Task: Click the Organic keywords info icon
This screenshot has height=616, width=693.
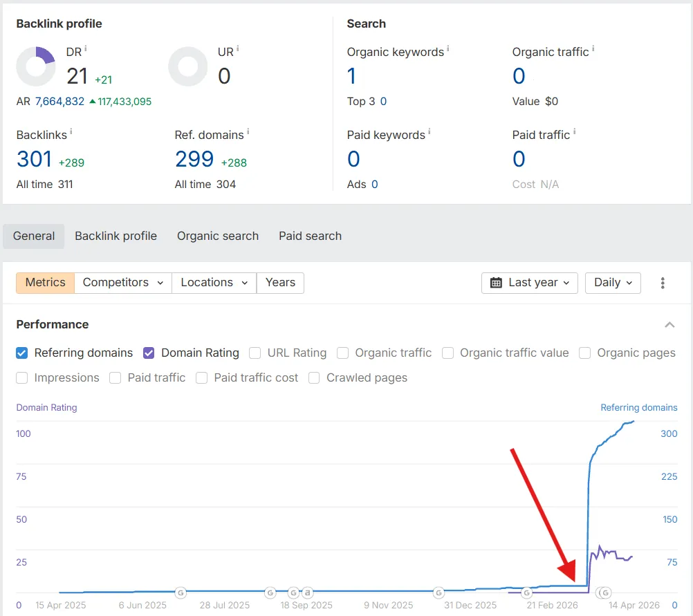Action: (x=448, y=49)
